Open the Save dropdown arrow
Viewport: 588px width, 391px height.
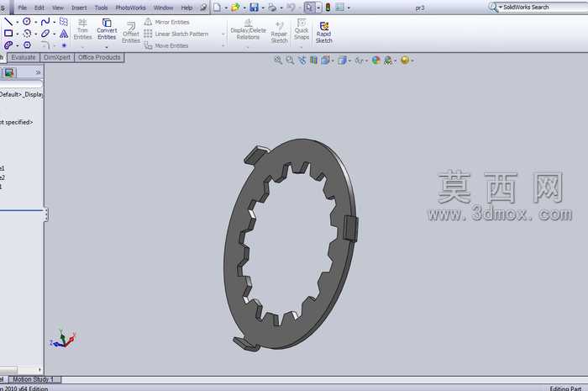pos(262,8)
